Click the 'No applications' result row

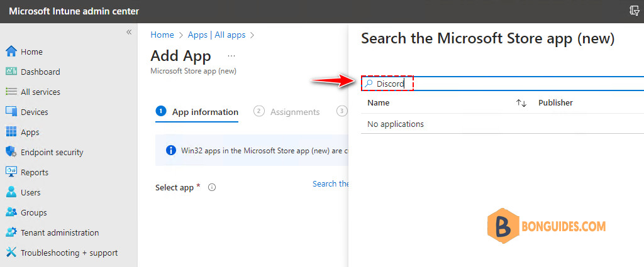tap(502, 124)
